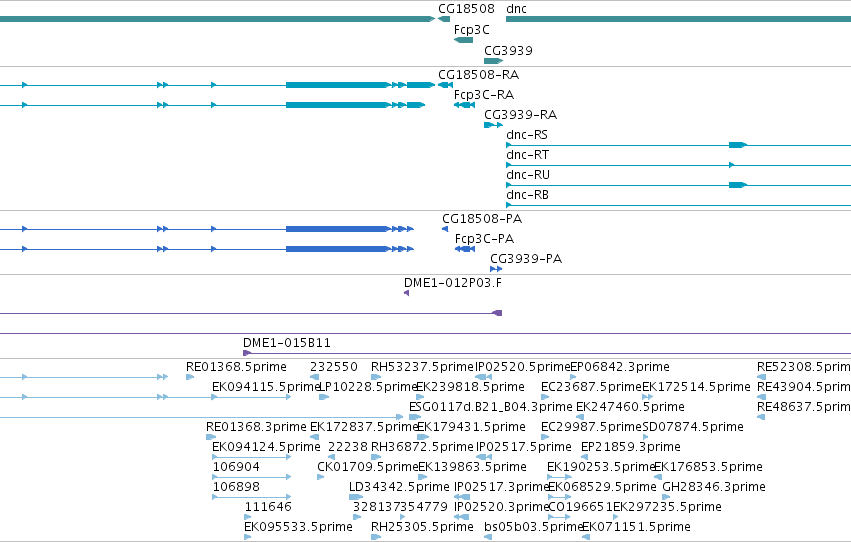This screenshot has height=542, width=851.
Task: Select EST RH36872.5prime
Action: coord(422,448)
